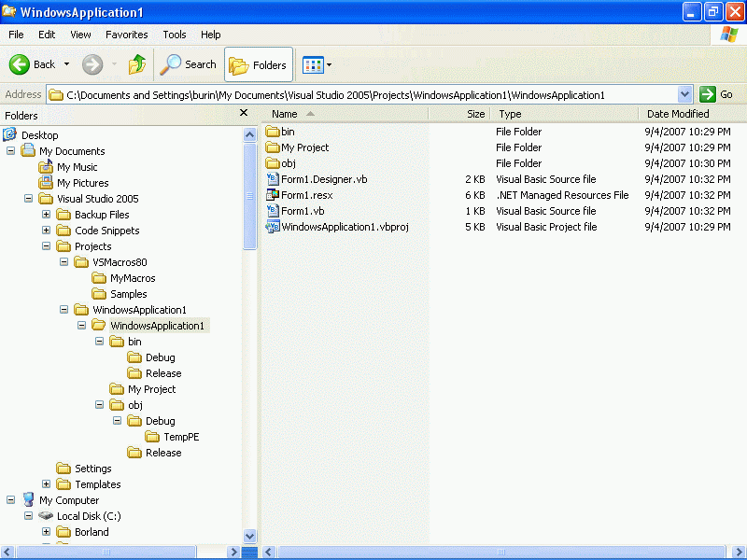Open the Help menu
The width and height of the screenshot is (747, 560).
pyautogui.click(x=211, y=35)
